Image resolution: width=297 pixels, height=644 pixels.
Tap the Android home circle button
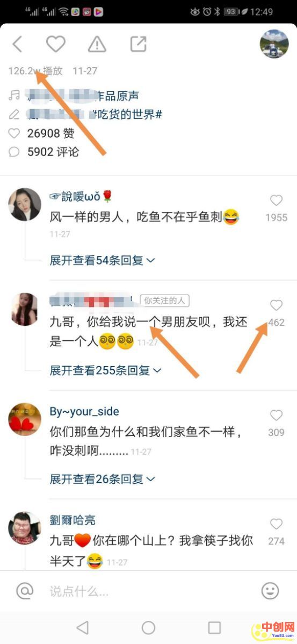tap(148, 627)
